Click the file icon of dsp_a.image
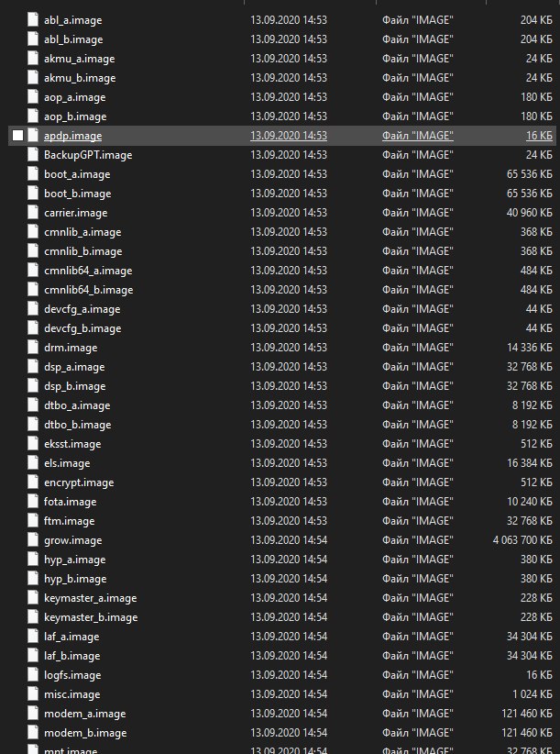 click(33, 366)
